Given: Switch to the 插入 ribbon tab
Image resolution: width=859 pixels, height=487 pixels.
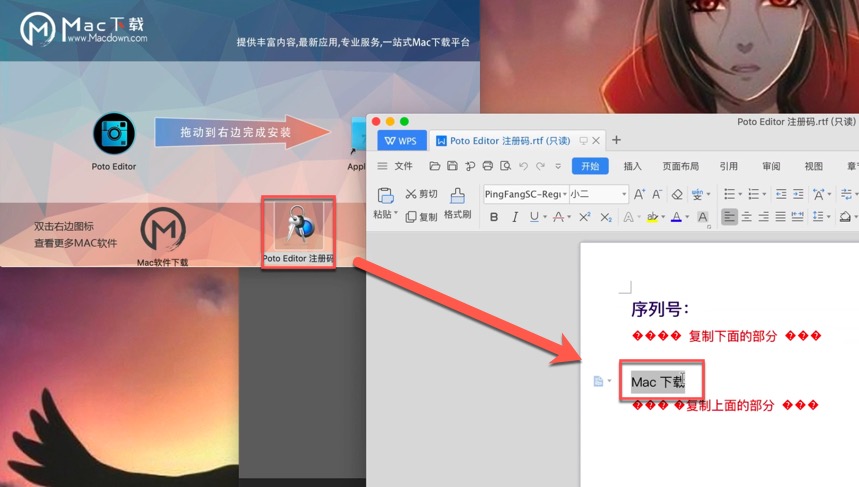Looking at the screenshot, I should [x=633, y=166].
